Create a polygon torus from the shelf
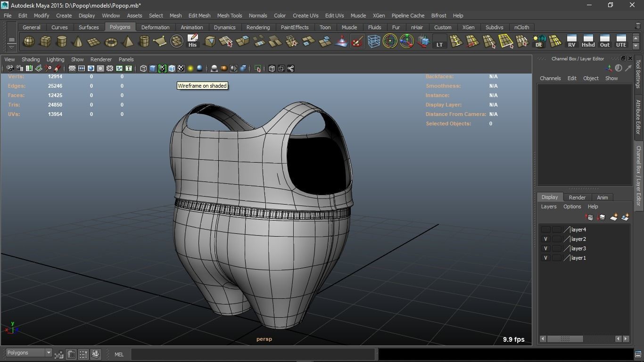The width and height of the screenshot is (644, 362). coord(111,41)
